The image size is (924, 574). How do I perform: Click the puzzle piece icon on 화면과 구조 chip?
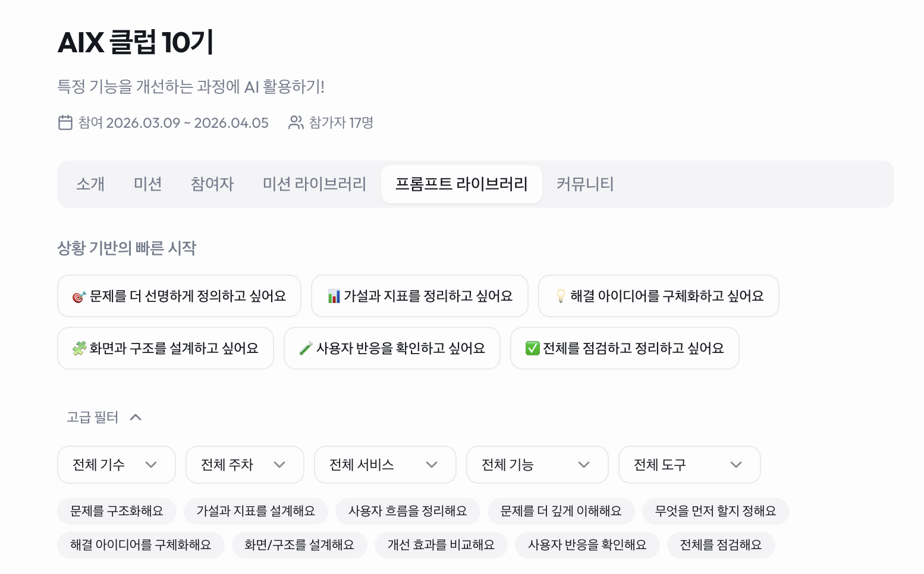[79, 348]
